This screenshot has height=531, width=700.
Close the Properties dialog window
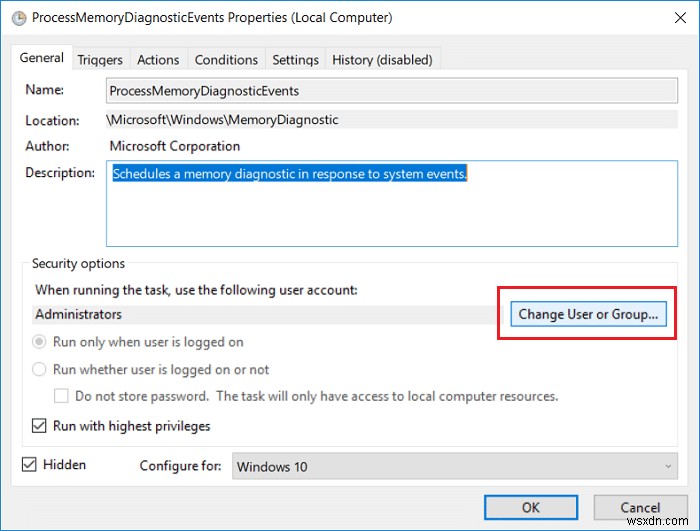pos(680,18)
